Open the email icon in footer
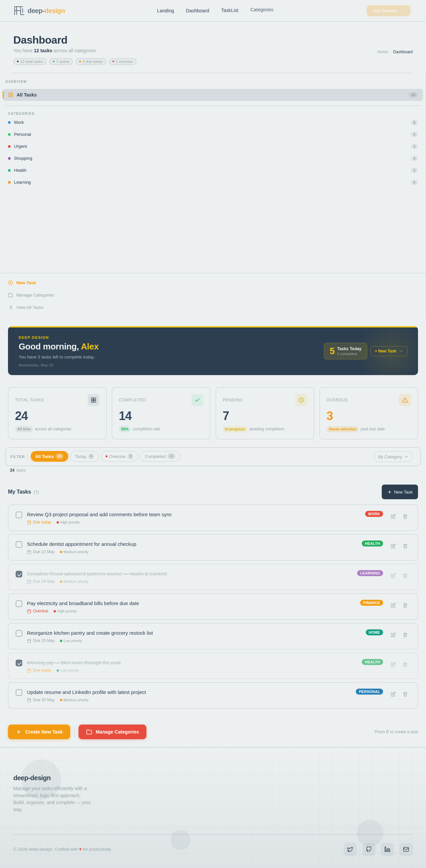 pos(406,849)
